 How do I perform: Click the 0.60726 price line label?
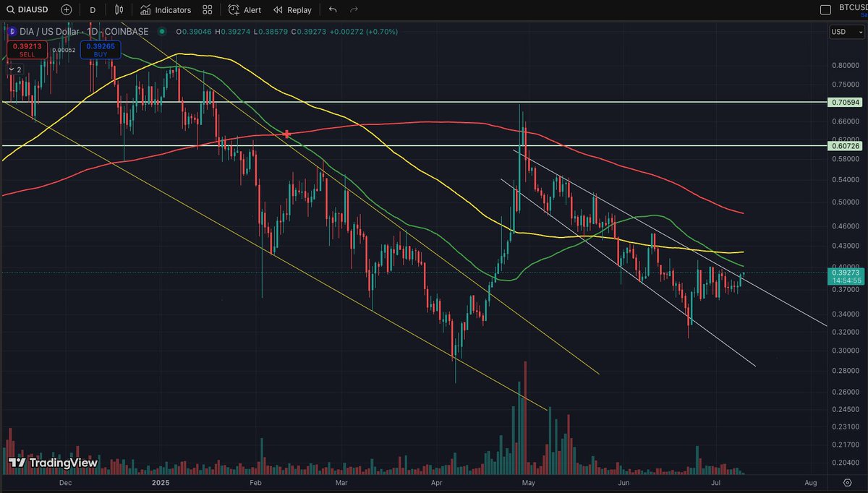(846, 146)
